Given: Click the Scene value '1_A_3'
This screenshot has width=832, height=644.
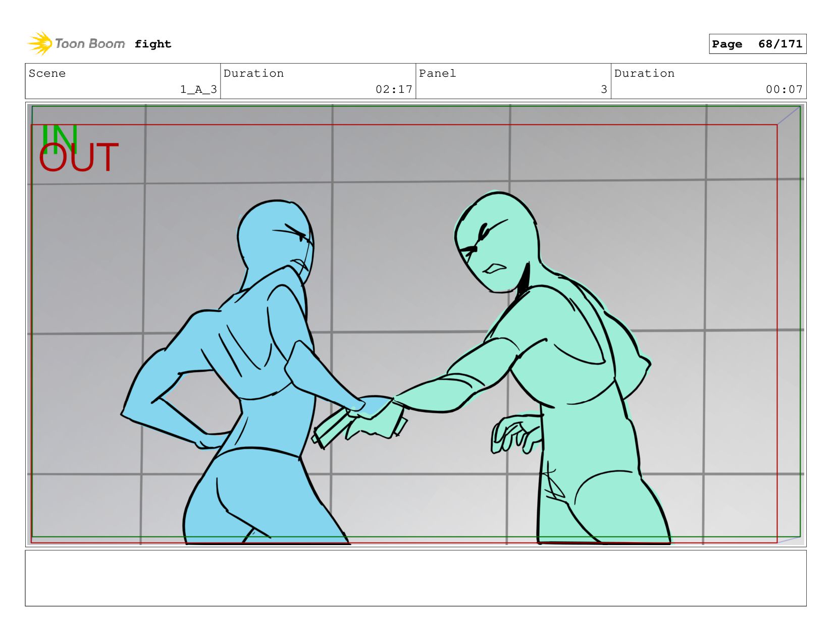Looking at the screenshot, I should pyautogui.click(x=198, y=89).
